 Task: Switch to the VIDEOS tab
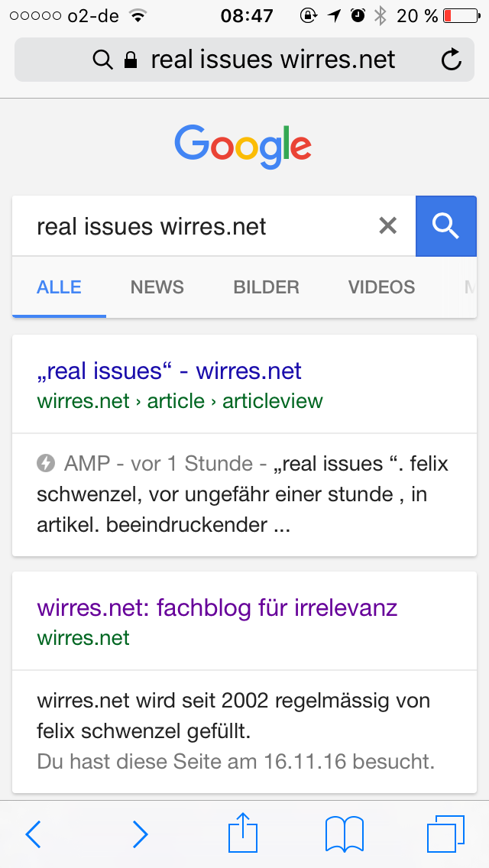[381, 287]
